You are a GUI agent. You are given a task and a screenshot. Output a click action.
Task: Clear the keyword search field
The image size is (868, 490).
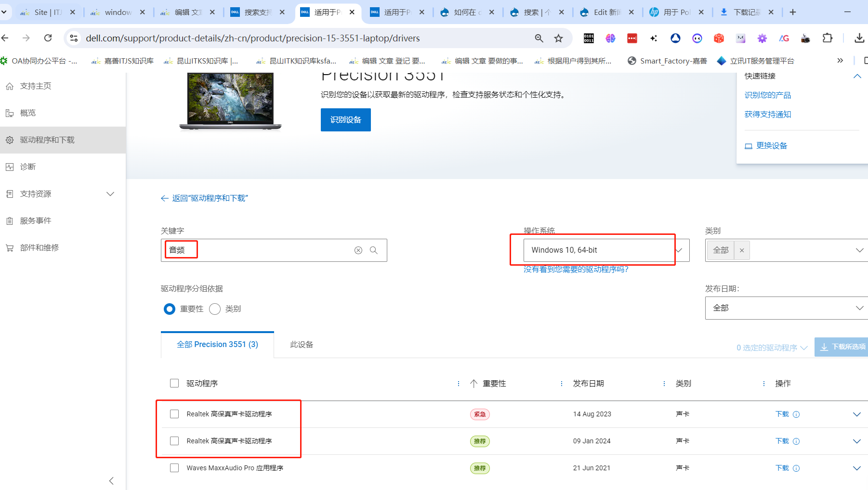point(358,250)
